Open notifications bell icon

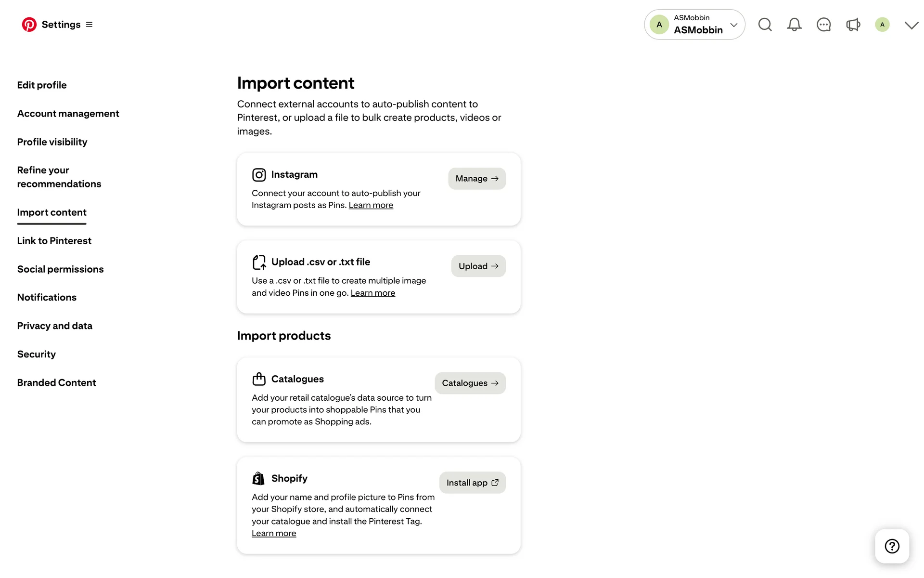click(794, 25)
